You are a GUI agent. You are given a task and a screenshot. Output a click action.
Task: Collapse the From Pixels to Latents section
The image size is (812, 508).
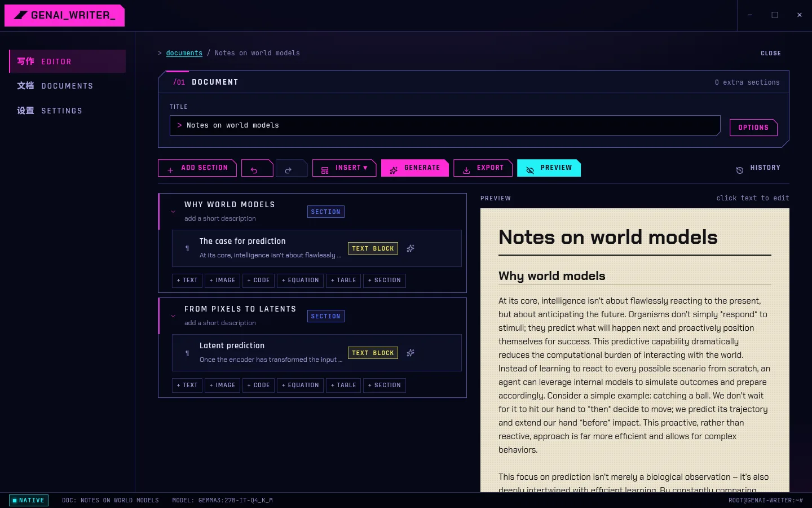click(173, 316)
